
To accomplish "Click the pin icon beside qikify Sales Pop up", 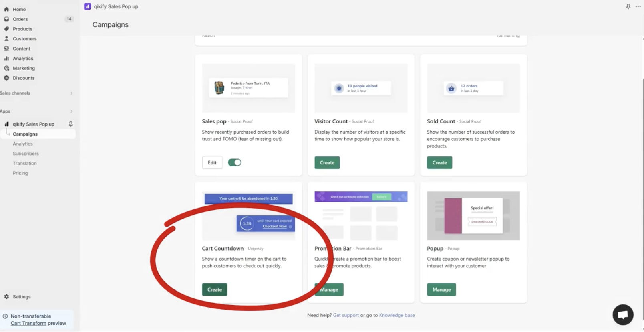I will (71, 124).
